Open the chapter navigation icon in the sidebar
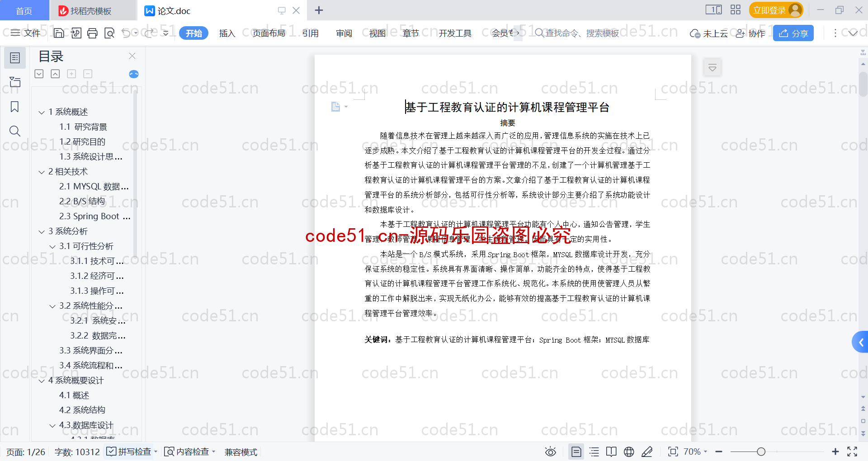Image resolution: width=868 pixels, height=461 pixels. click(15, 82)
